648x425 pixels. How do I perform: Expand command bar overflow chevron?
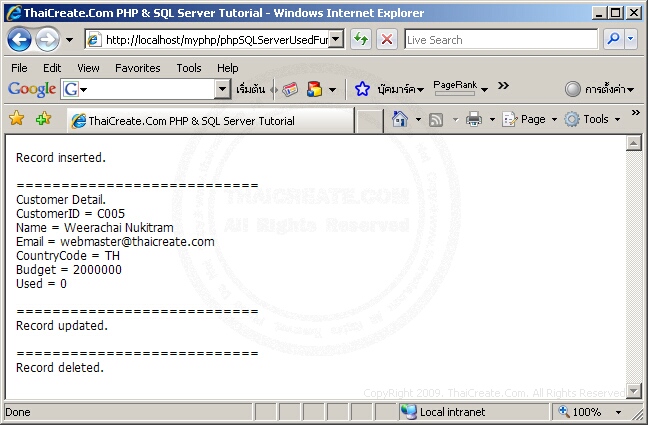pos(636,112)
